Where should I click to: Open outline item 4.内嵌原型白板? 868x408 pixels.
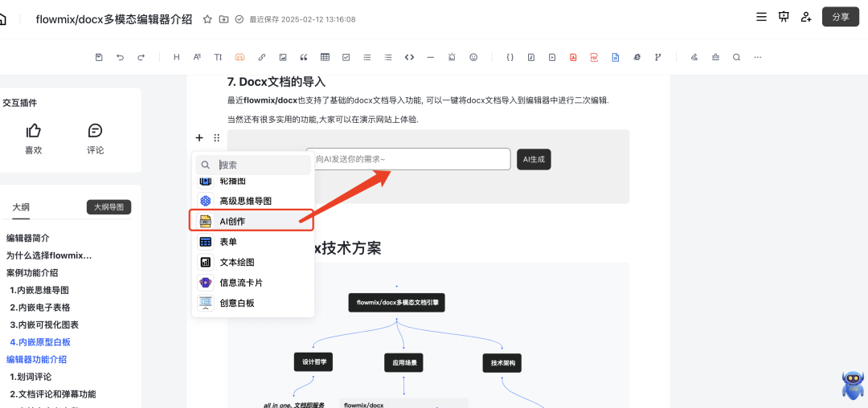(x=40, y=341)
